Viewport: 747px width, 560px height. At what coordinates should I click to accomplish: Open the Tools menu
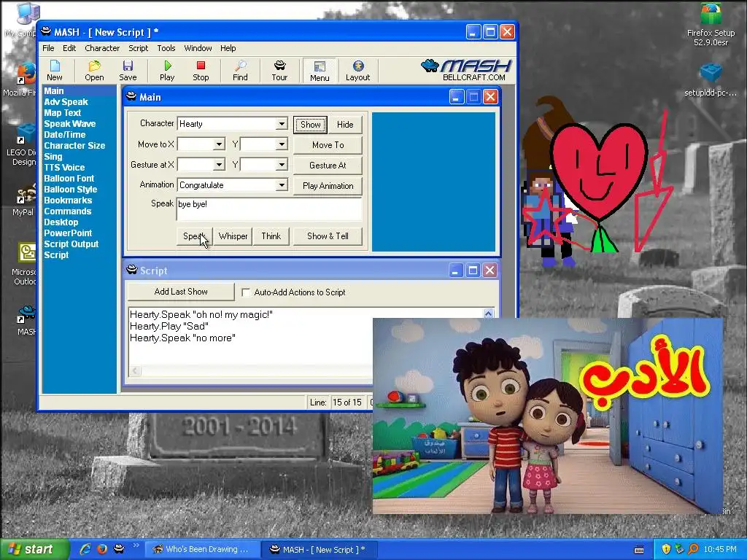click(166, 48)
